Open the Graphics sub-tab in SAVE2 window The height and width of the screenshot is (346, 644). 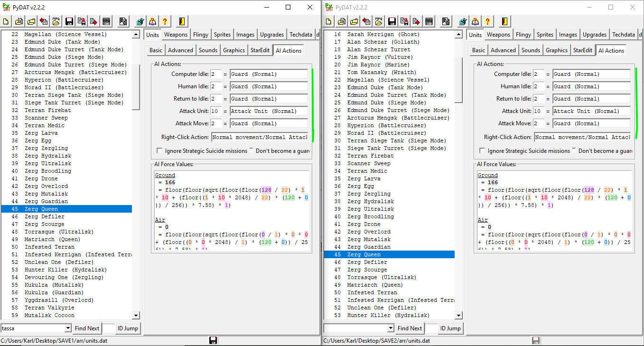tap(556, 50)
